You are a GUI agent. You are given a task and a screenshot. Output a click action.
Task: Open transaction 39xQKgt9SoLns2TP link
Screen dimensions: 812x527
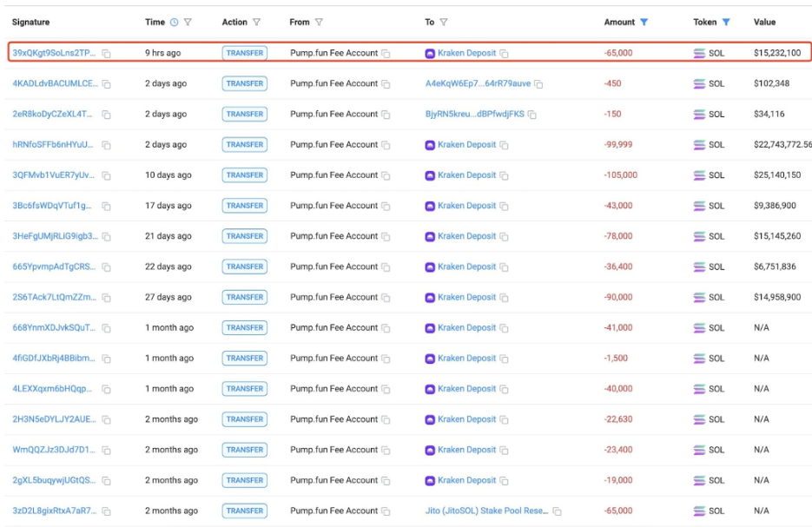(x=54, y=53)
